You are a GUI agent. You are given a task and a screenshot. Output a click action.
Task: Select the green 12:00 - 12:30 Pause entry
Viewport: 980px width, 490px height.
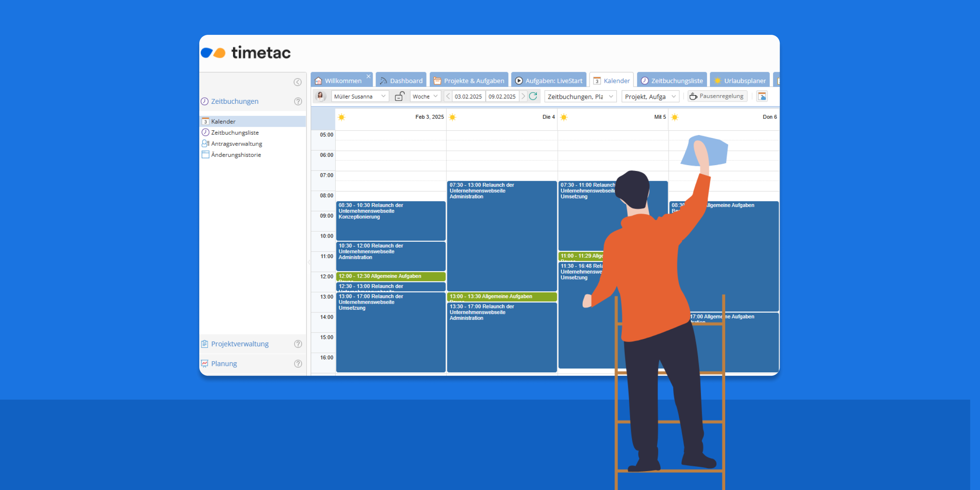point(390,277)
